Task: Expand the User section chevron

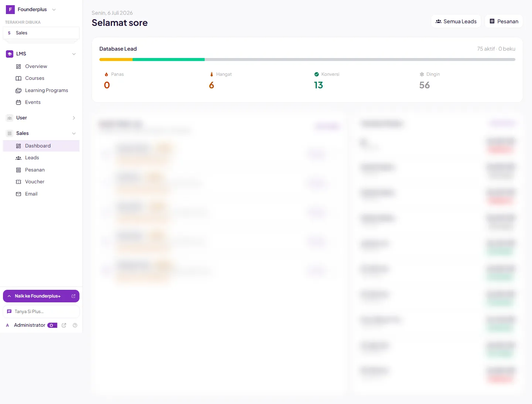Action: (74, 118)
